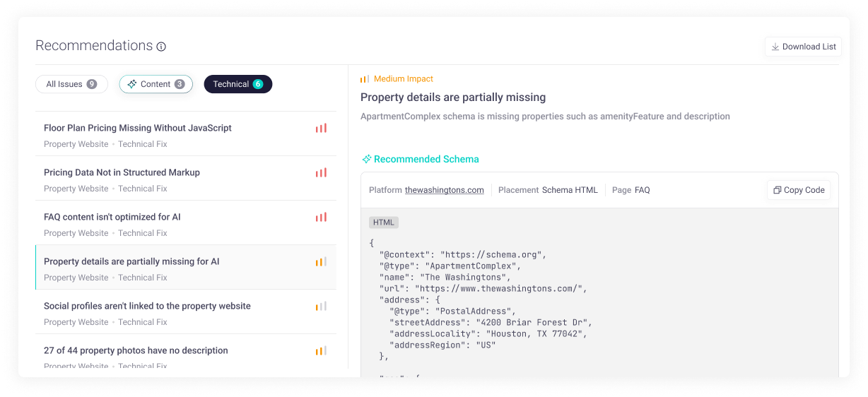868x397 pixels.
Task: Open thewashingtons.com platform link
Action: (445, 190)
